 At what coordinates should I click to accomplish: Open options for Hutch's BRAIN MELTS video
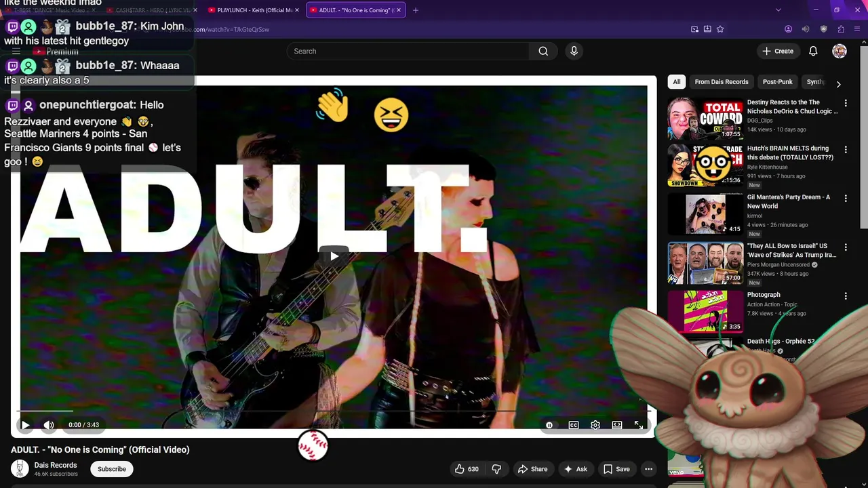pyautogui.click(x=846, y=149)
